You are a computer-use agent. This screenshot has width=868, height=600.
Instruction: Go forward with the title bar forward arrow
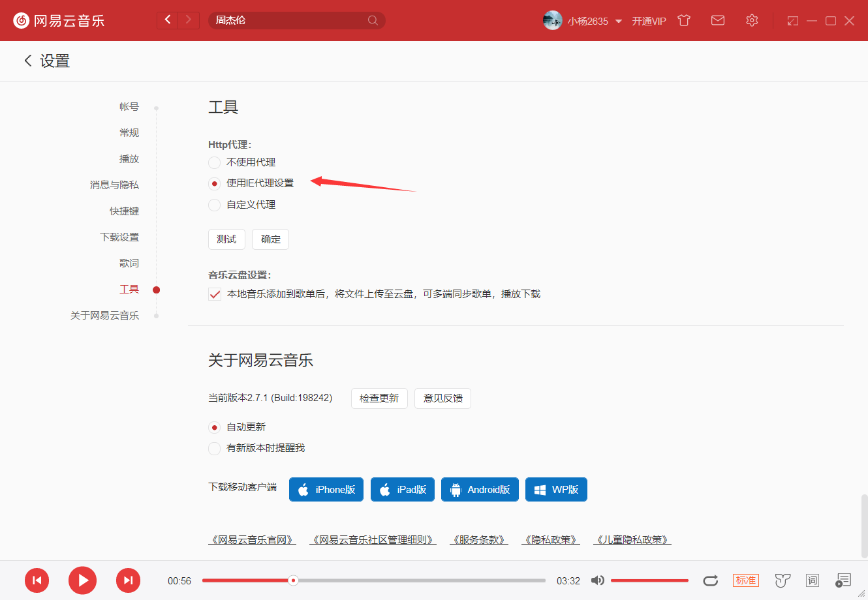(x=189, y=20)
